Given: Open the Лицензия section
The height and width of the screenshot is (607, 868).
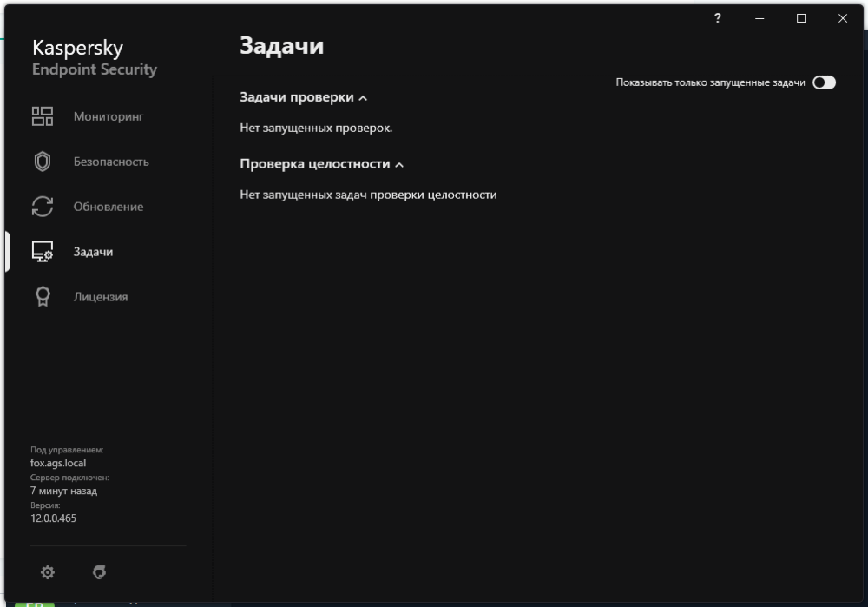Looking at the screenshot, I should click(100, 297).
